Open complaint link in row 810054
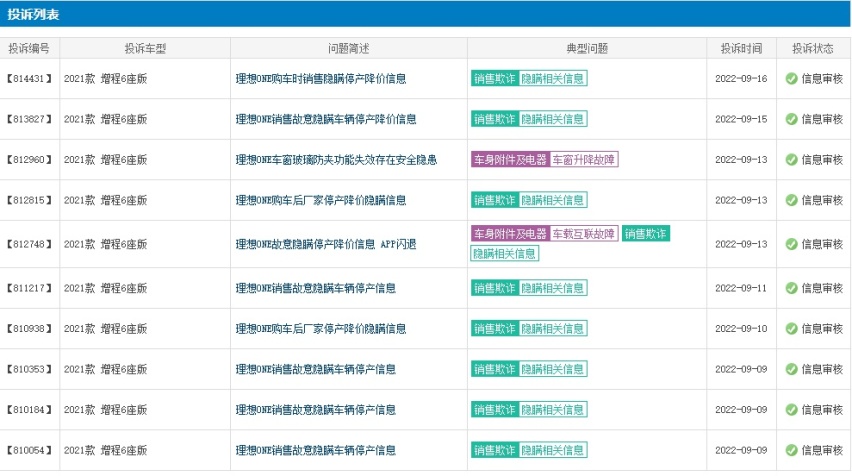This screenshot has height=476, width=852. click(x=316, y=450)
